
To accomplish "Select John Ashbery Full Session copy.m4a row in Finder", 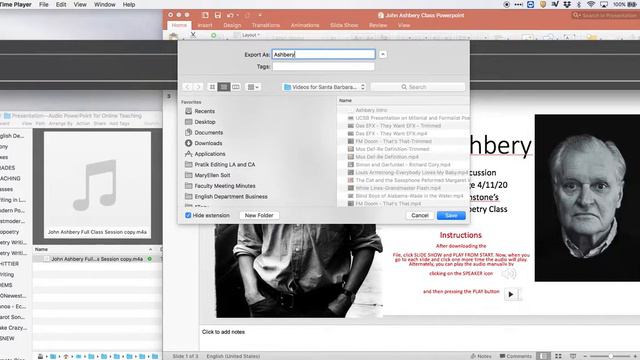I will coord(97,259).
